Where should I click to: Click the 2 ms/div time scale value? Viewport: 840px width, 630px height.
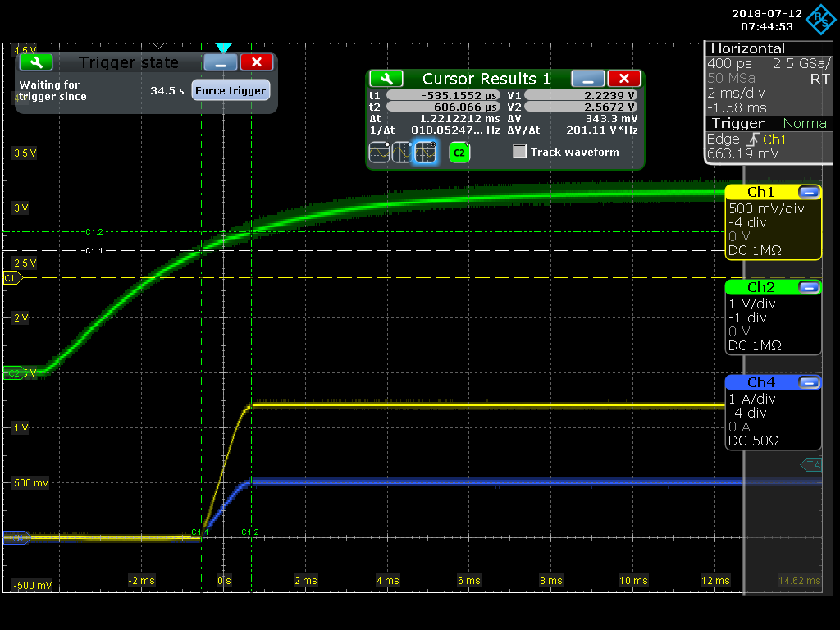point(736,93)
